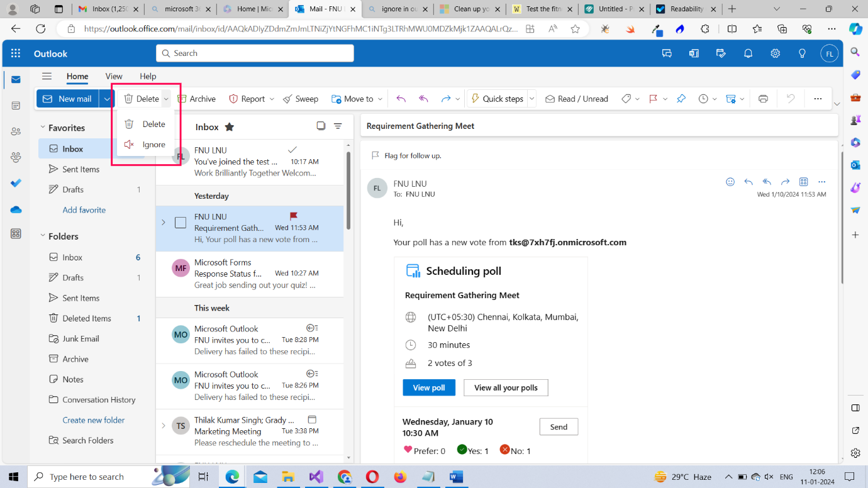
Task: Click the Send button for January 10
Action: (x=559, y=427)
